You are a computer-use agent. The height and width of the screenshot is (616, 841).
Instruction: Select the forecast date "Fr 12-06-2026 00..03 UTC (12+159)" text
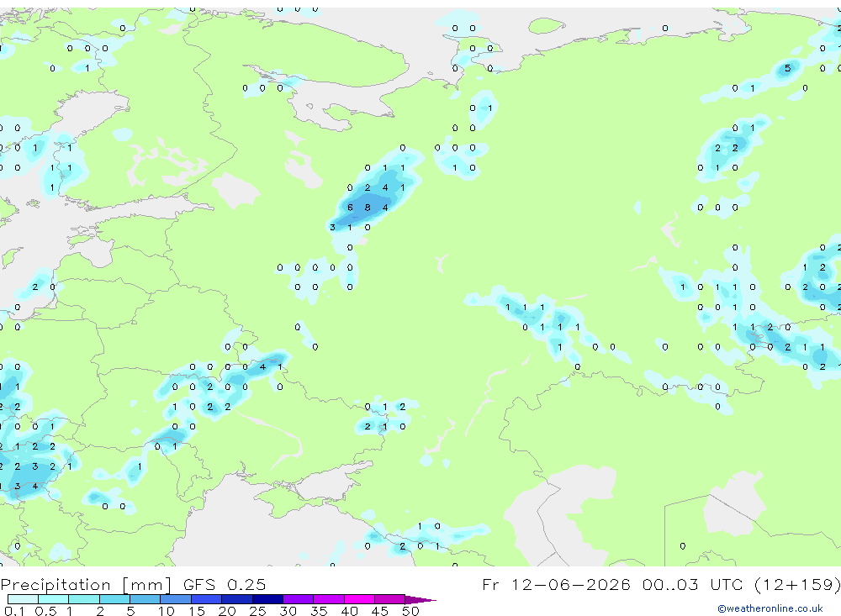[x=661, y=584]
